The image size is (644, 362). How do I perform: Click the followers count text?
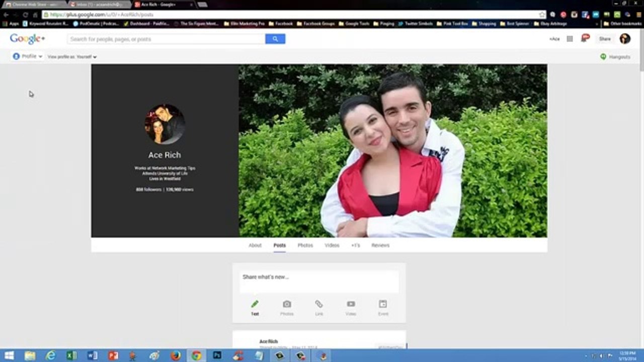(x=148, y=190)
